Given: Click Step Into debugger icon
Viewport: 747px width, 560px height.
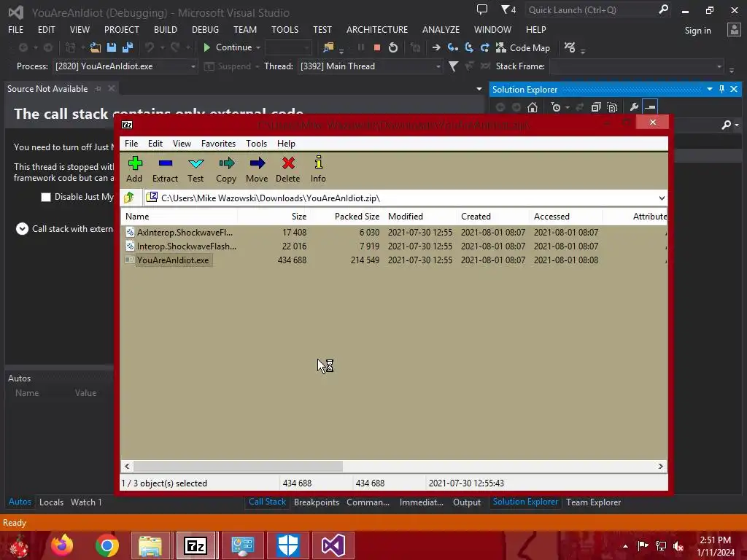Looking at the screenshot, I should point(453,47).
